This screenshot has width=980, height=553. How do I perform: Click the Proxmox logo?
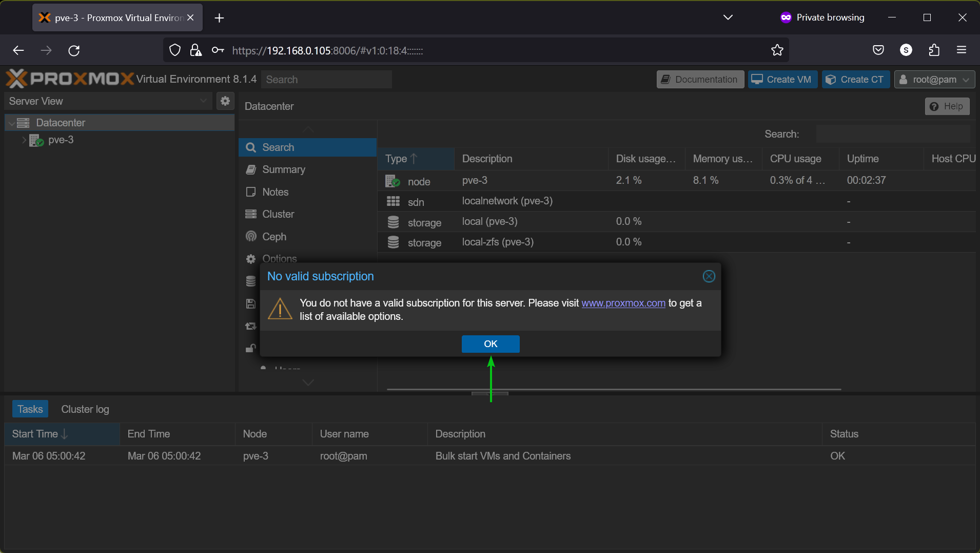[70, 79]
